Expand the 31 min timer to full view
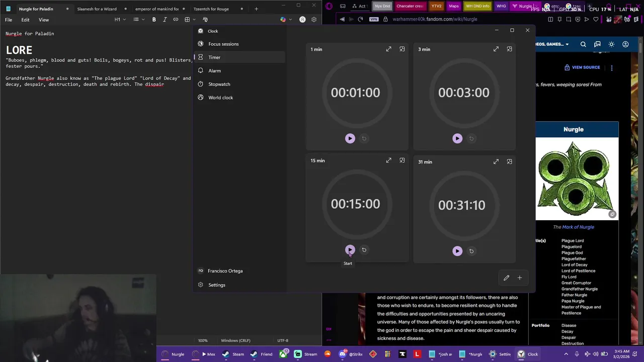The width and height of the screenshot is (644, 362). [x=496, y=162]
